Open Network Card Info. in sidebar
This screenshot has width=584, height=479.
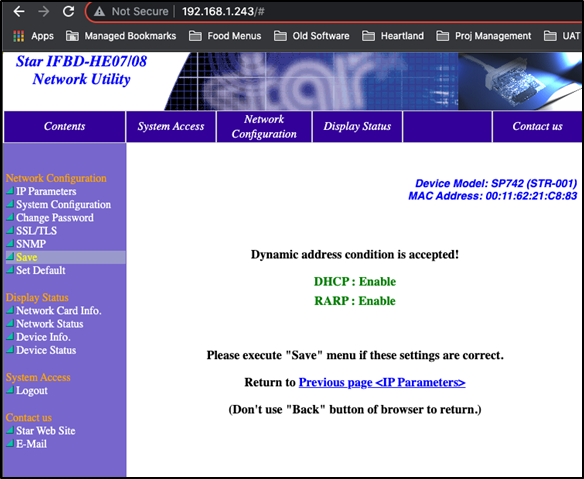tap(58, 311)
